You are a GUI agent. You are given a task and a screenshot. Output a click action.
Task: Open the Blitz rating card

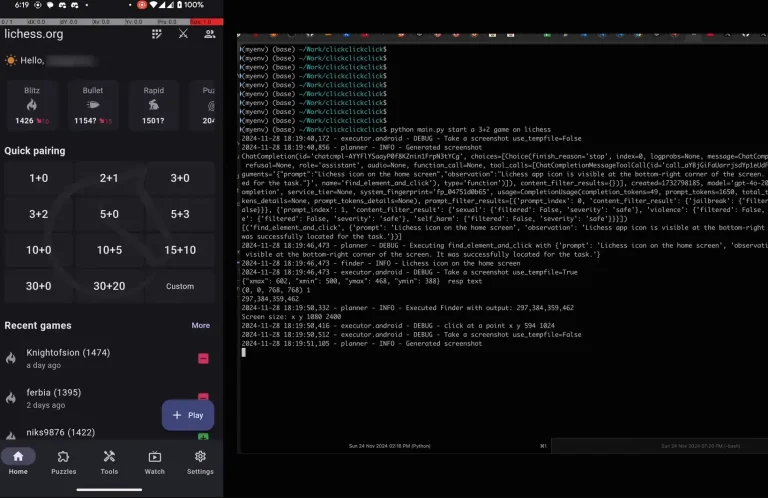32,105
